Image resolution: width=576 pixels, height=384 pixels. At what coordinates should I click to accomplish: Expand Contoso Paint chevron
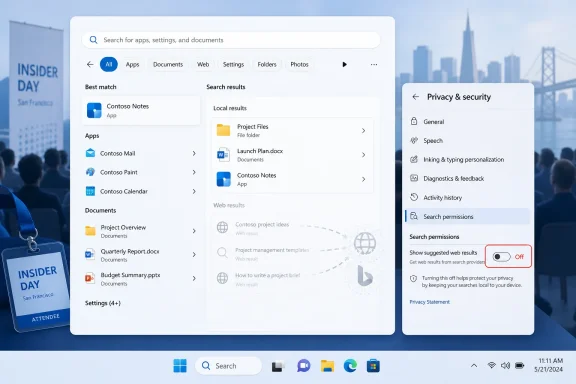pyautogui.click(x=194, y=172)
